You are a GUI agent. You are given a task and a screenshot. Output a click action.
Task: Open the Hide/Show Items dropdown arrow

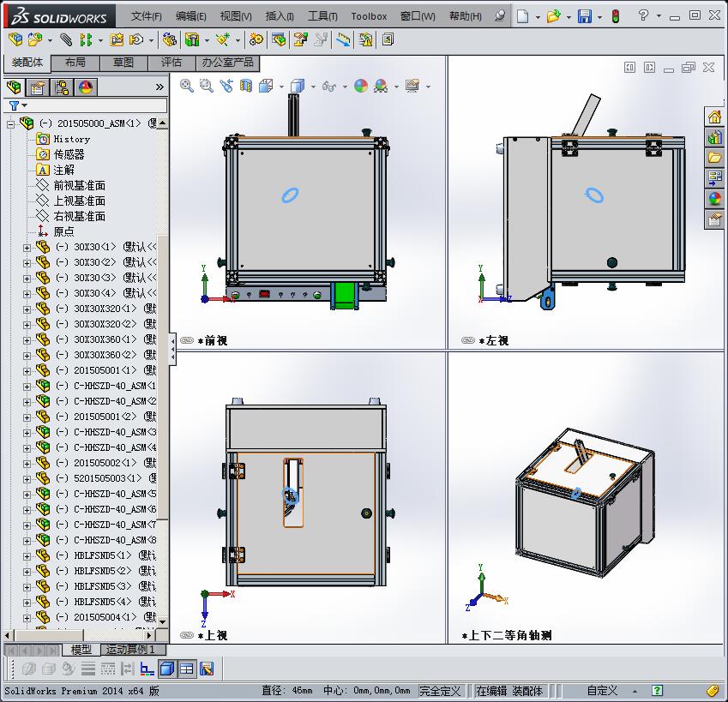pos(345,87)
